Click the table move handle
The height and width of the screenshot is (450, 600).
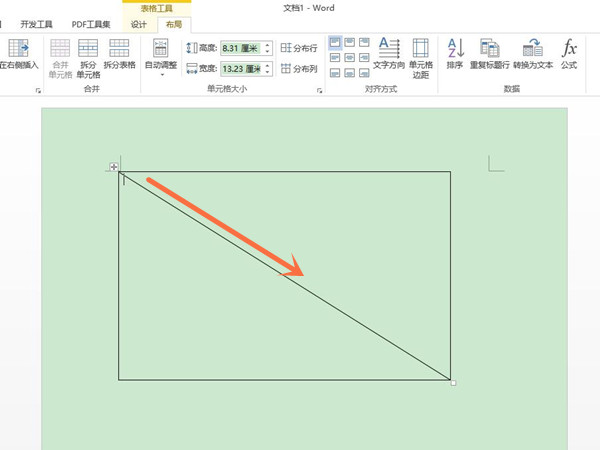[x=114, y=167]
